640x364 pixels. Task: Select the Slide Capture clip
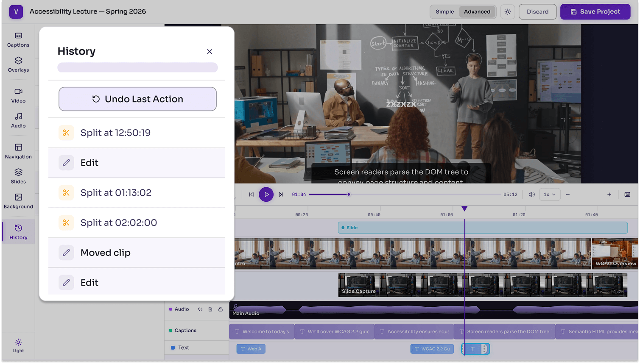tap(483, 285)
